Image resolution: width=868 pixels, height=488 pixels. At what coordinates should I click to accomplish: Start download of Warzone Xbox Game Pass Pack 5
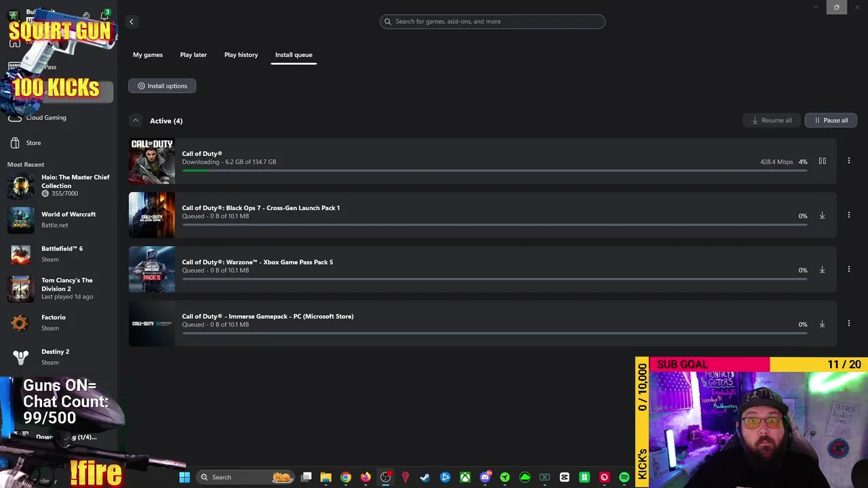point(822,269)
